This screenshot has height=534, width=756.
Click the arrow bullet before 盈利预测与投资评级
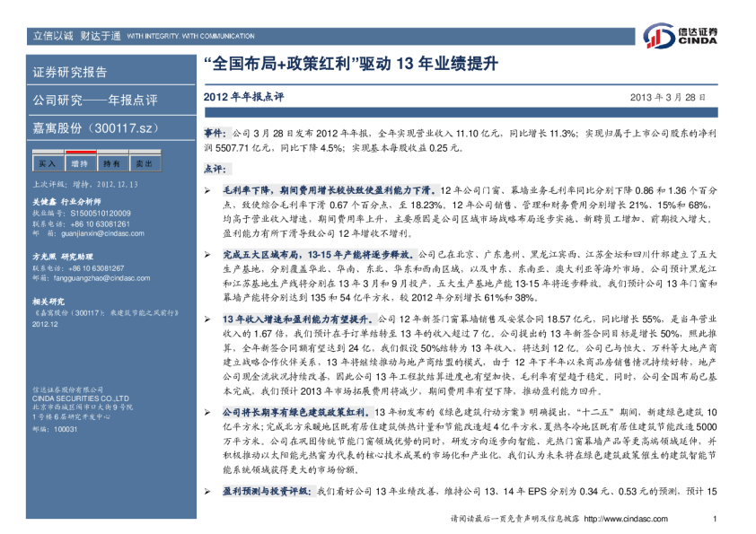pyautogui.click(x=208, y=492)
